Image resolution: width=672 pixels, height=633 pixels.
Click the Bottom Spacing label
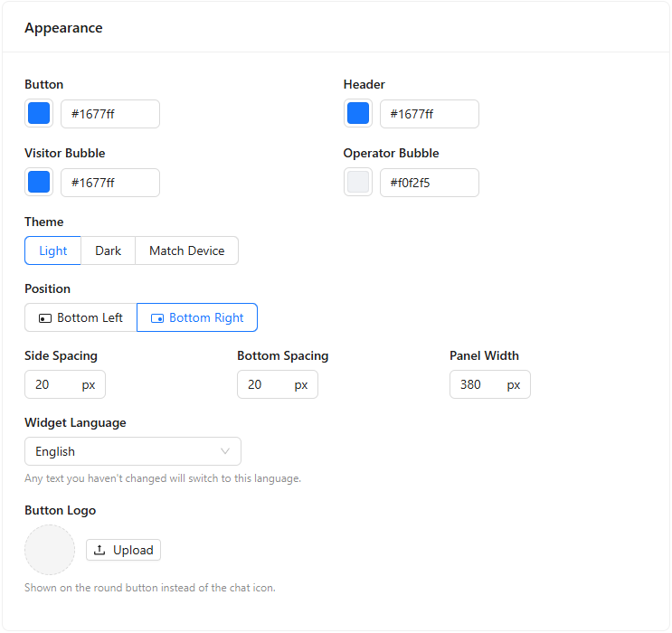pos(283,355)
